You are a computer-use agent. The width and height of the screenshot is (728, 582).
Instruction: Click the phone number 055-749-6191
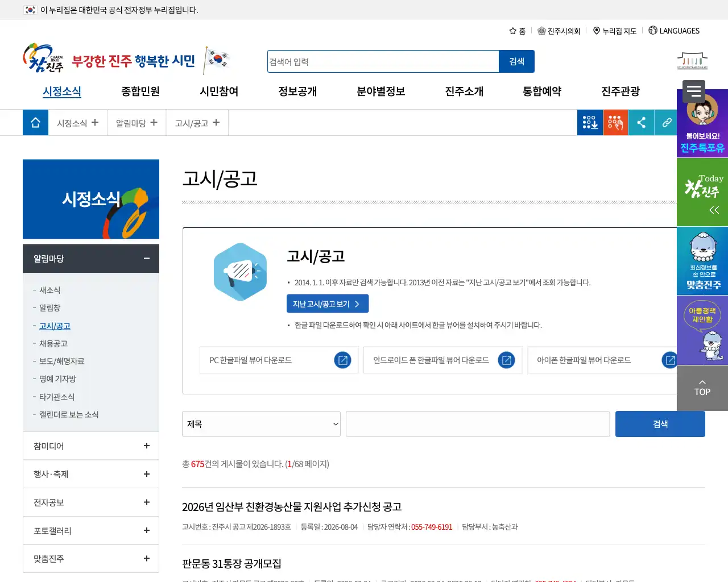pos(432,527)
